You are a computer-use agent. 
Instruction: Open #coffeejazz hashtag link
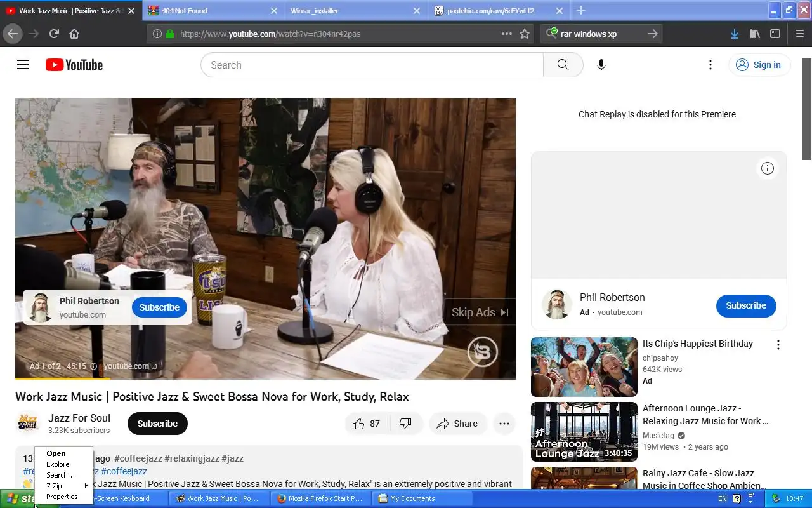click(138, 458)
